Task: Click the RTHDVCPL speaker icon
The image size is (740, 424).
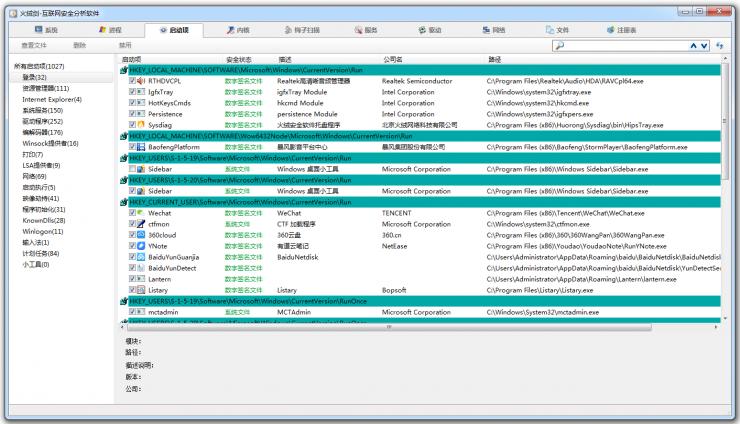Action: tap(141, 81)
